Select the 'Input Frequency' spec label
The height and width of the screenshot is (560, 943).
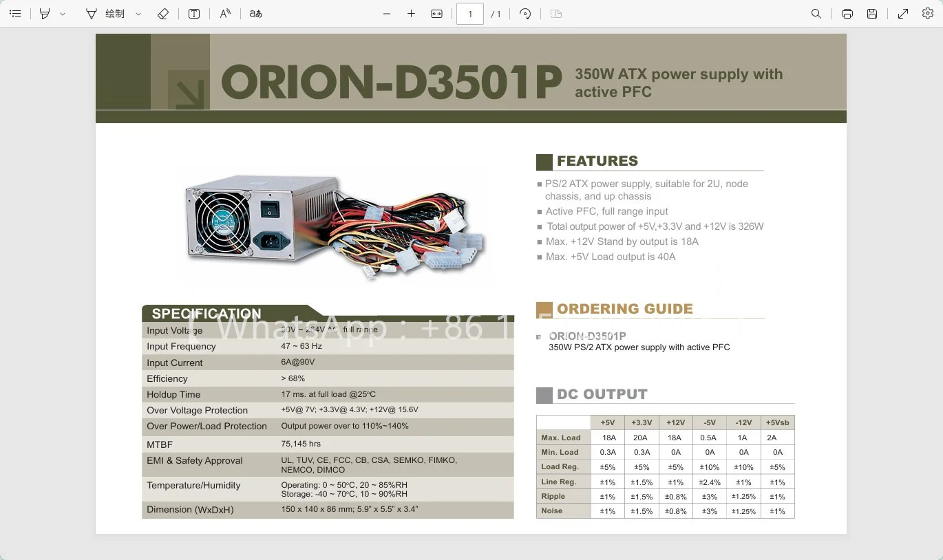click(x=181, y=346)
